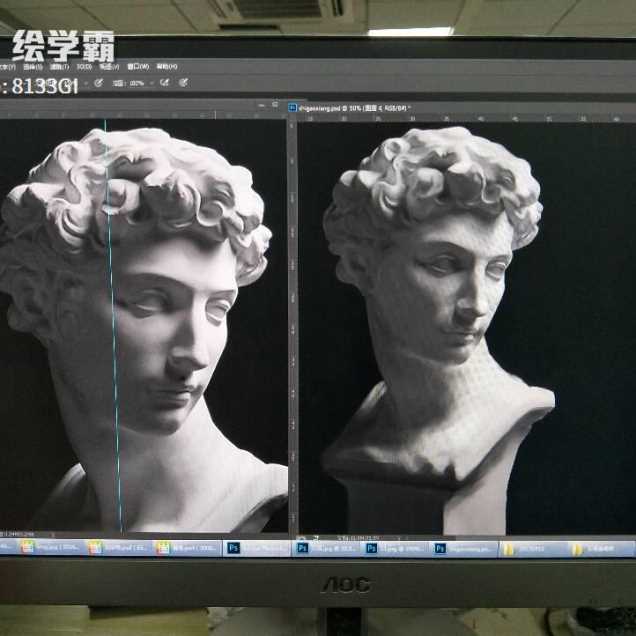Click the left document's sculpture canvas

click(x=143, y=326)
